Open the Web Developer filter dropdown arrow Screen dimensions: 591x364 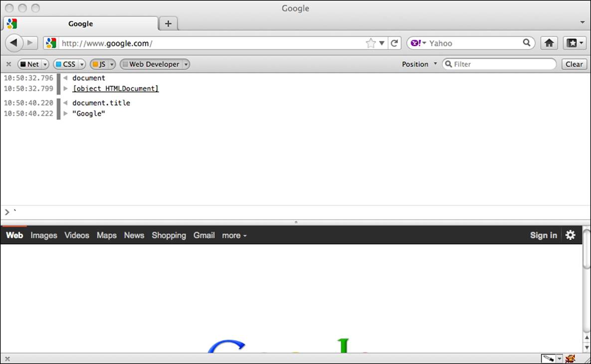(186, 64)
